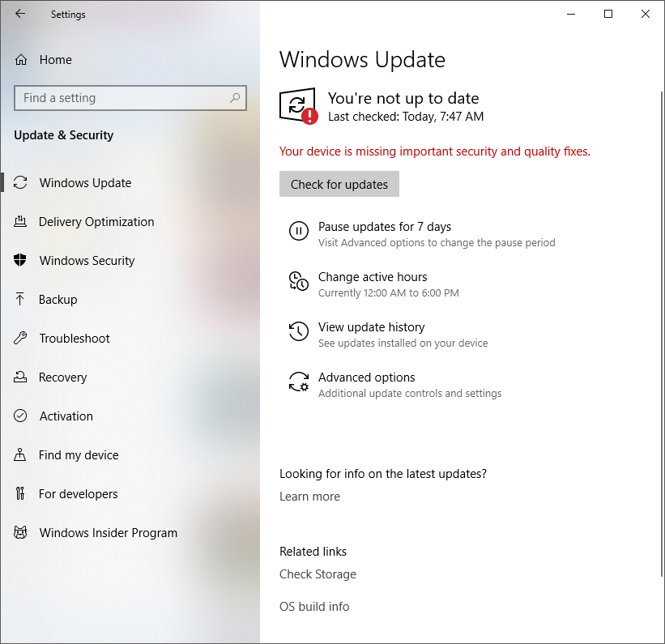Click the search magnifier icon
This screenshot has height=644, width=665.
235,98
